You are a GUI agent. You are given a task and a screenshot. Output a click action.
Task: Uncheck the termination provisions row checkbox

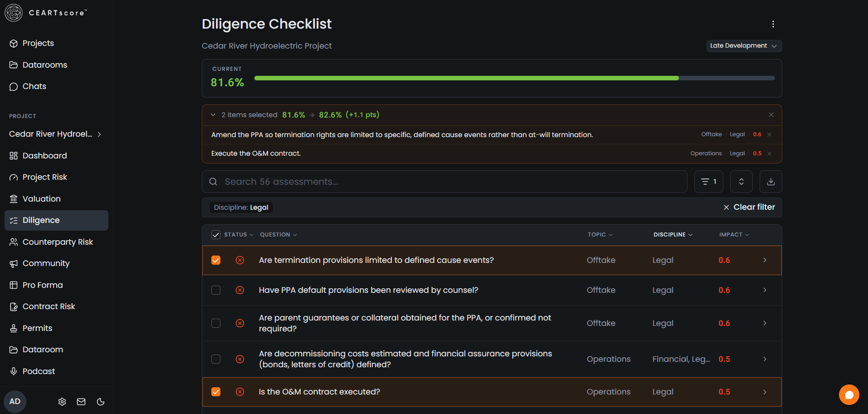(x=216, y=260)
